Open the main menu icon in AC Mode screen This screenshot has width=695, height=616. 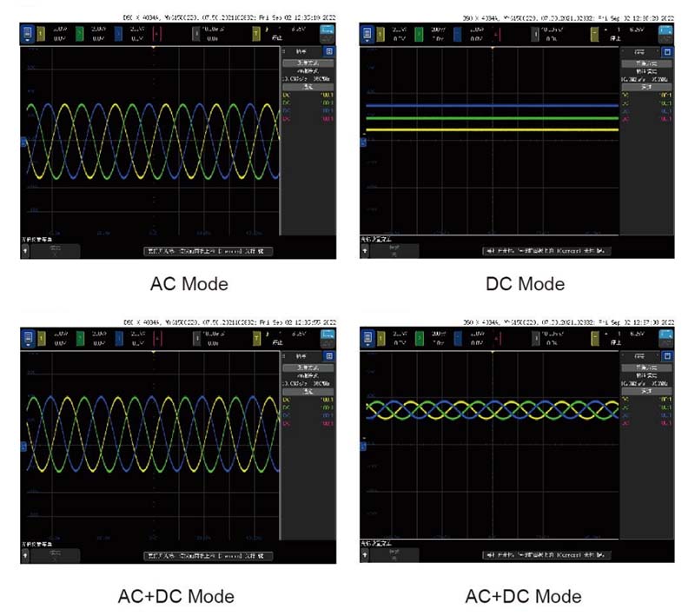coord(26,34)
